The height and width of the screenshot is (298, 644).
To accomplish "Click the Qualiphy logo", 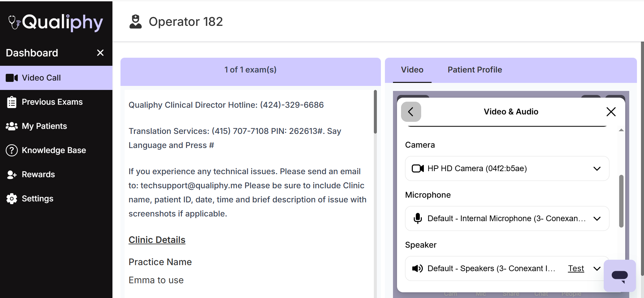I will [56, 22].
